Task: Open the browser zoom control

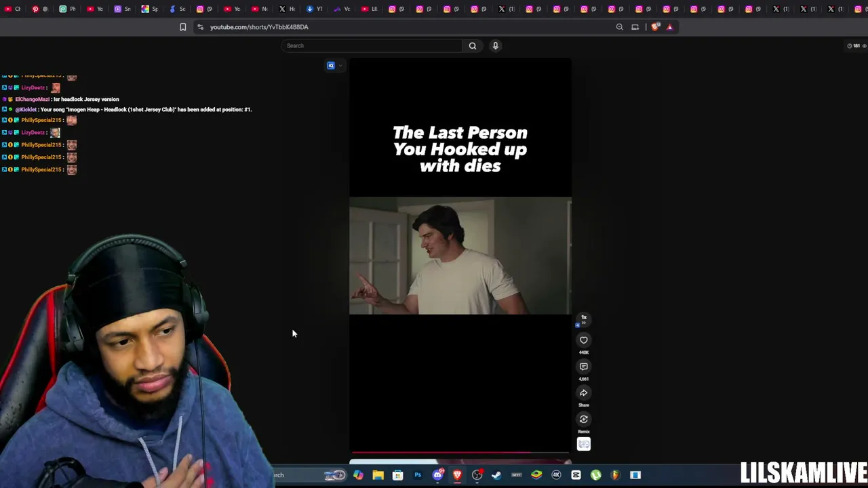Action: (619, 27)
